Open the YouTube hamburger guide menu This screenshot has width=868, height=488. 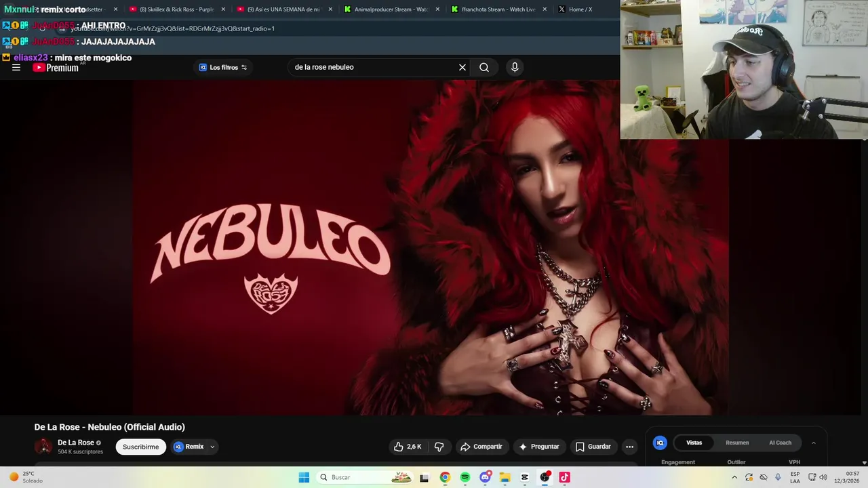(16, 67)
